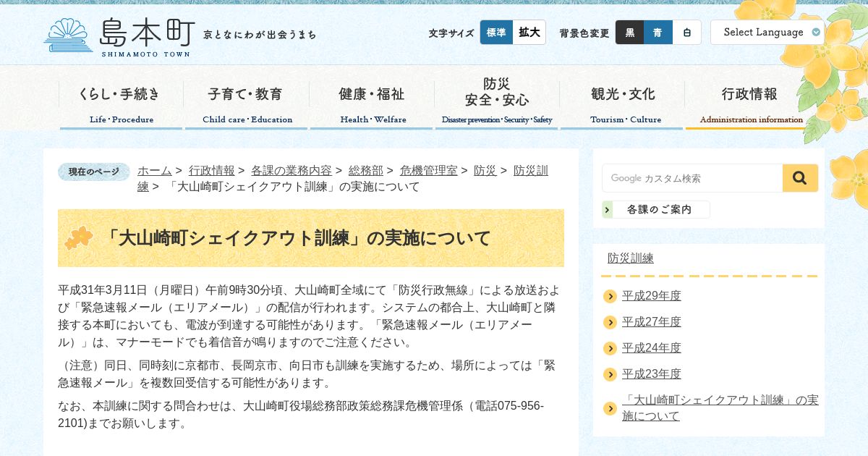Click arrow icon beside 平成23年度
This screenshot has height=456, width=868.
click(610, 374)
